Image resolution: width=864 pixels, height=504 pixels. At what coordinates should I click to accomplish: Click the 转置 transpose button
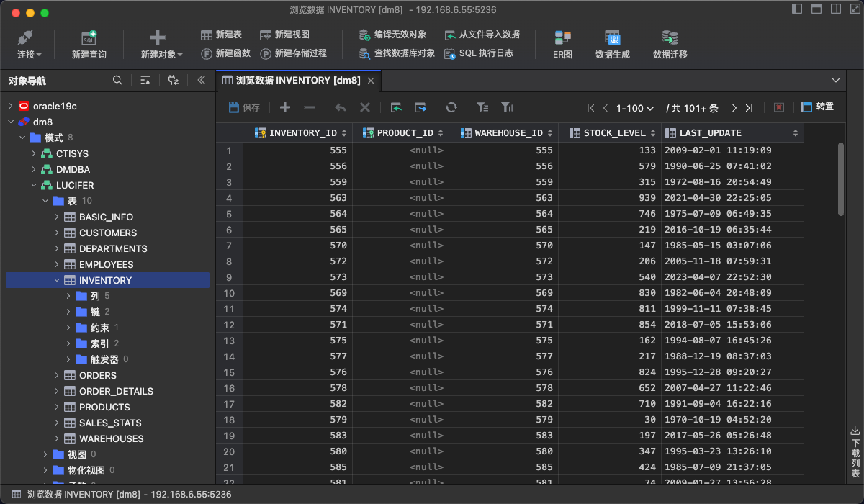pyautogui.click(x=818, y=107)
